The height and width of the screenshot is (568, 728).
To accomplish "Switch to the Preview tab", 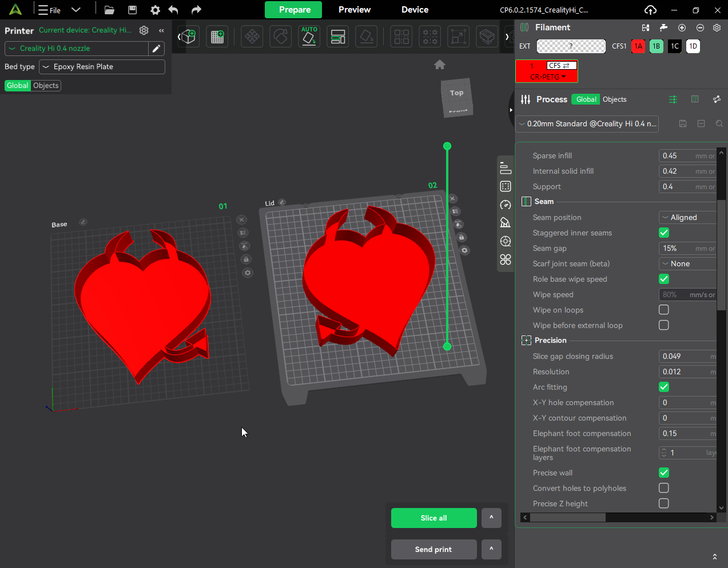I will point(354,10).
